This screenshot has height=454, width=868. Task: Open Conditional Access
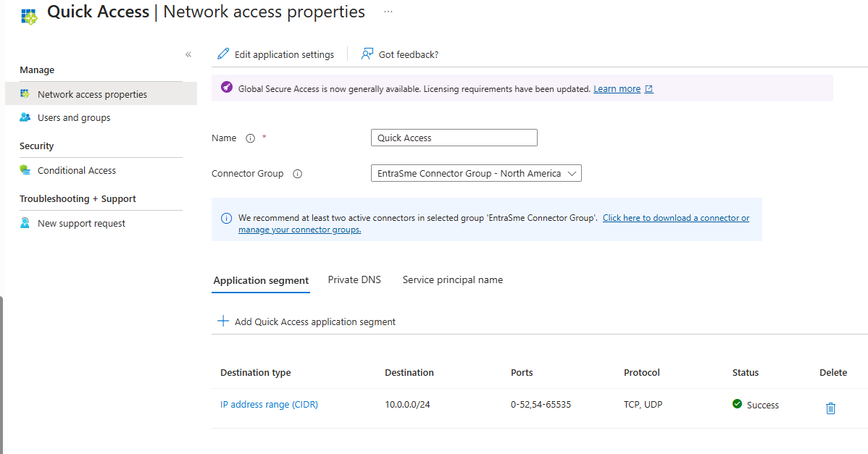tap(76, 171)
